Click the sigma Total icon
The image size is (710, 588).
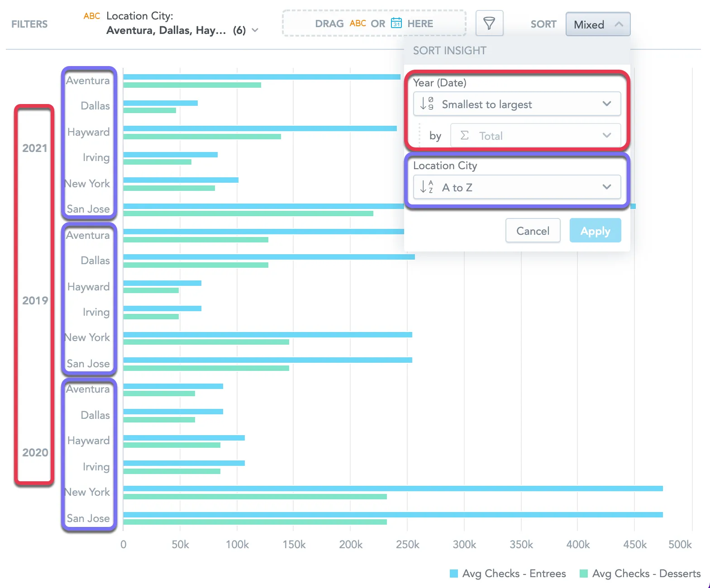tap(464, 135)
